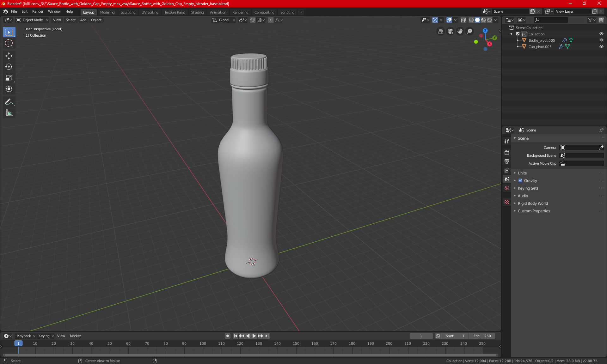Open the shading options dropdown

tap(496, 20)
